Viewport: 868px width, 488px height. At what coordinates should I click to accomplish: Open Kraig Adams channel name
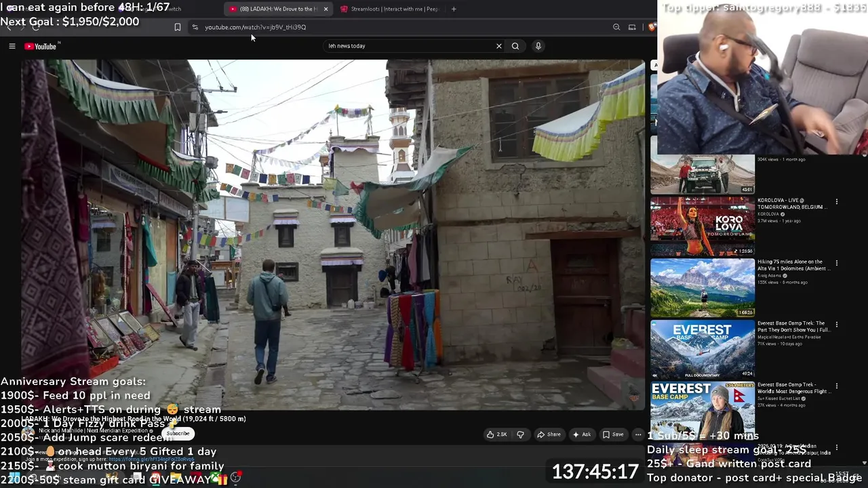tap(770, 276)
